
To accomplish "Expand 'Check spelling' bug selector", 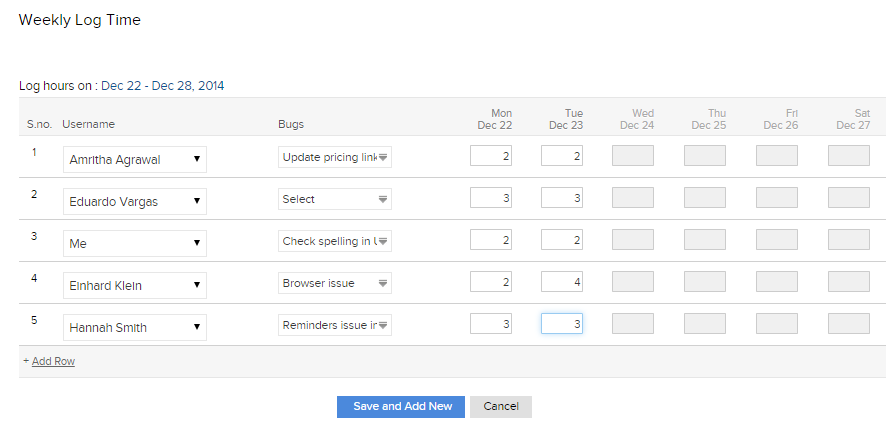I will click(335, 241).
